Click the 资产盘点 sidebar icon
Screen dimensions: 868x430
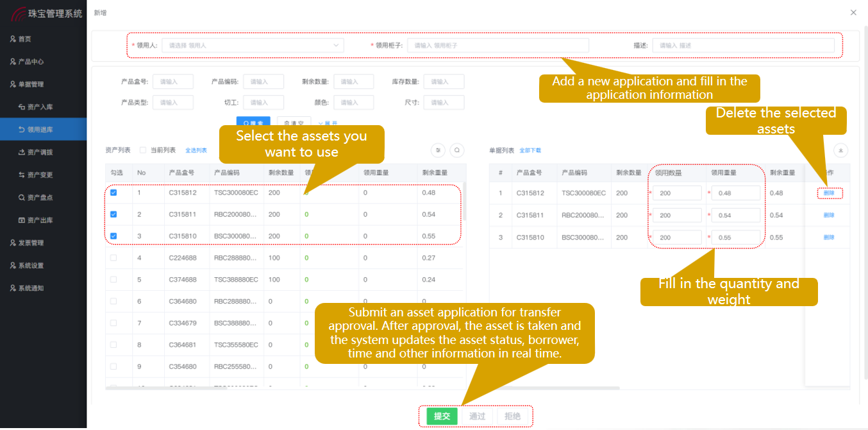[x=21, y=198]
